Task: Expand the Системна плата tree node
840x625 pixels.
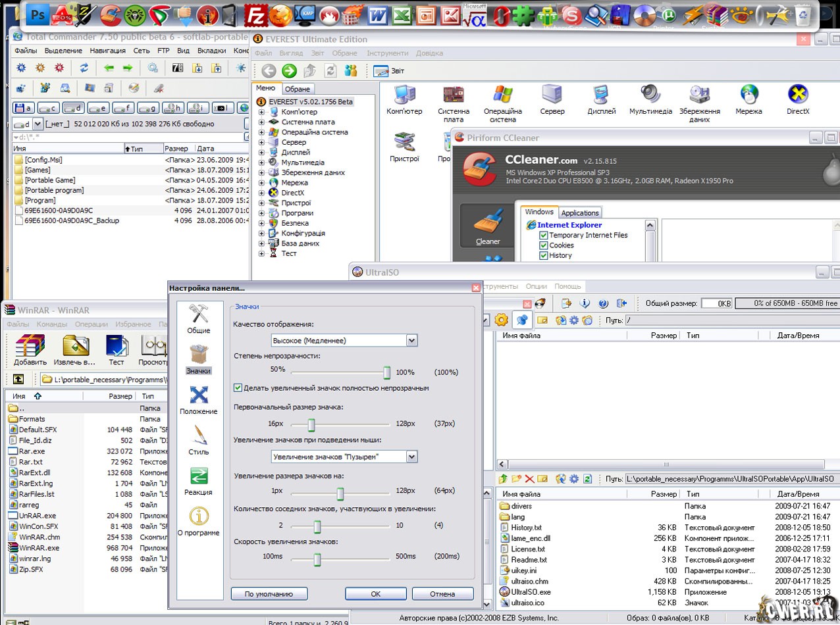Action: [261, 122]
